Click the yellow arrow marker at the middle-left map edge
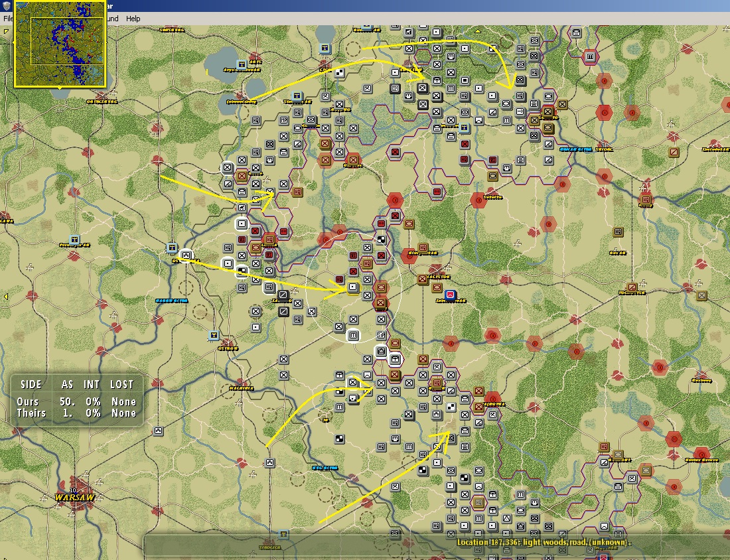Screen dimensions: 730x560 (5, 297)
